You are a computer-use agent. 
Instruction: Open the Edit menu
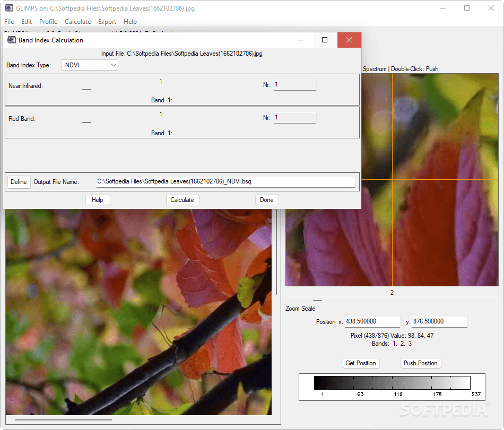click(27, 22)
